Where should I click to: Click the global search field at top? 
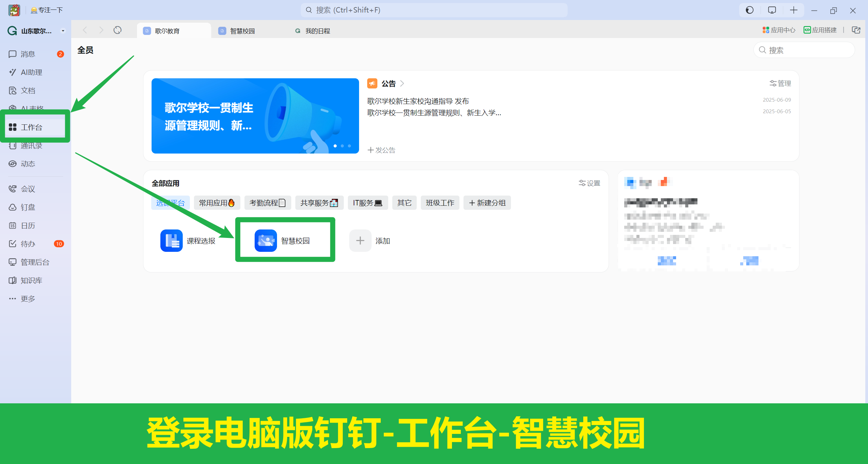click(434, 10)
